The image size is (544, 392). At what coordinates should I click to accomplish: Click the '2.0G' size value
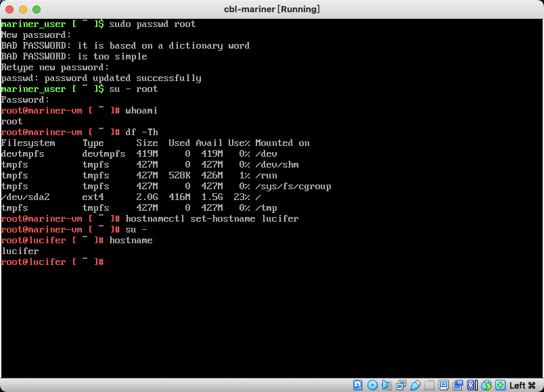tap(147, 197)
